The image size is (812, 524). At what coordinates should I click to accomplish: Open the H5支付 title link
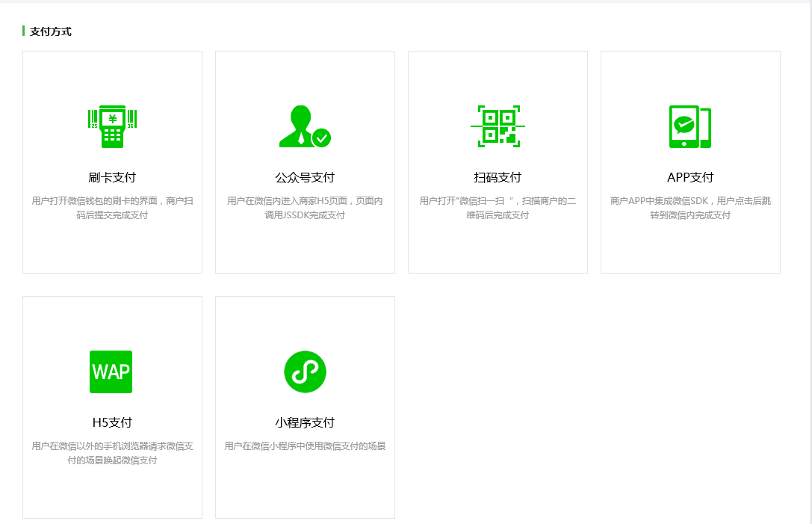click(112, 422)
